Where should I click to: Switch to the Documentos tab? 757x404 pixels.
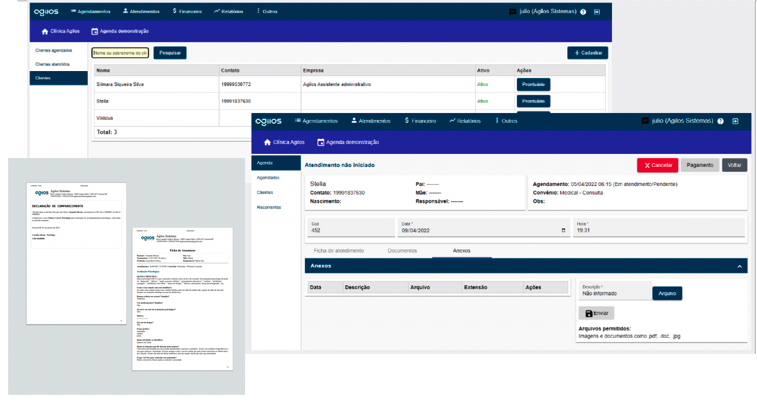pyautogui.click(x=402, y=250)
